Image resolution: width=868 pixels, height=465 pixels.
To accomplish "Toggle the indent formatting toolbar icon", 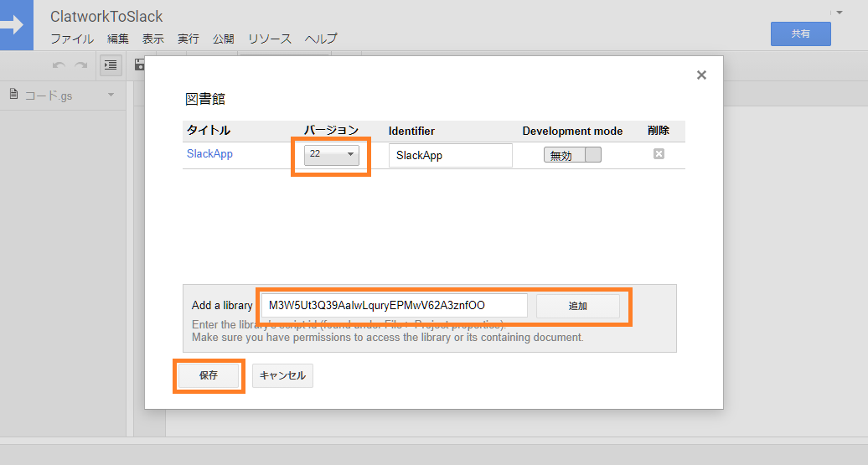I will click(111, 65).
